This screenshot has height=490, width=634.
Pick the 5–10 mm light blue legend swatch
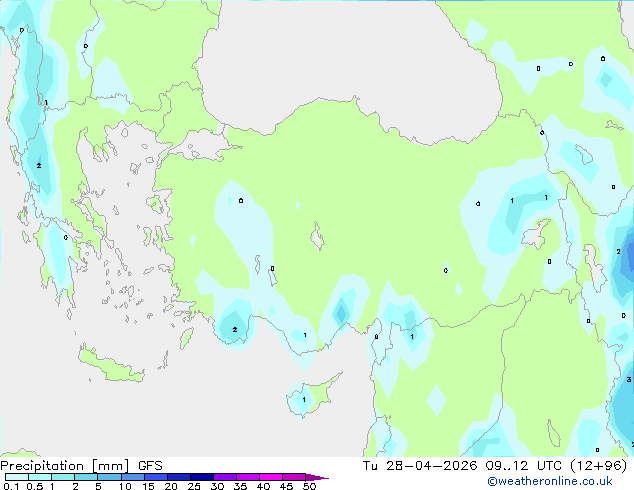click(x=109, y=477)
